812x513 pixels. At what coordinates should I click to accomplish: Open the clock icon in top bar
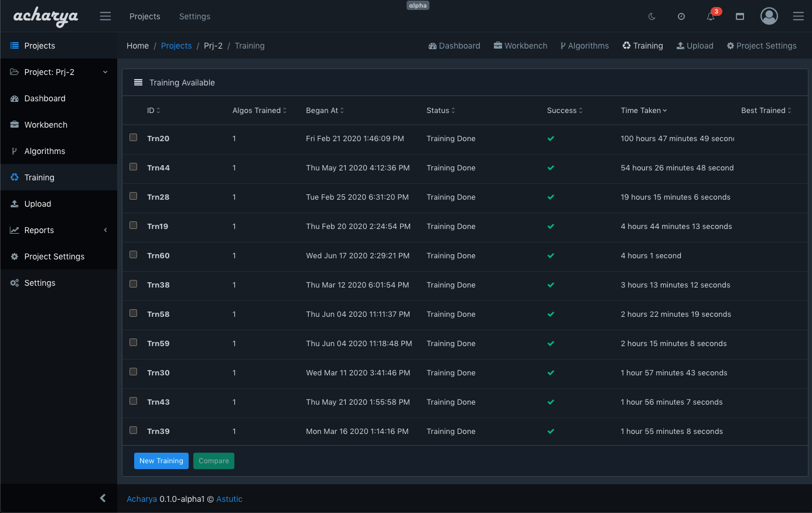tap(681, 16)
